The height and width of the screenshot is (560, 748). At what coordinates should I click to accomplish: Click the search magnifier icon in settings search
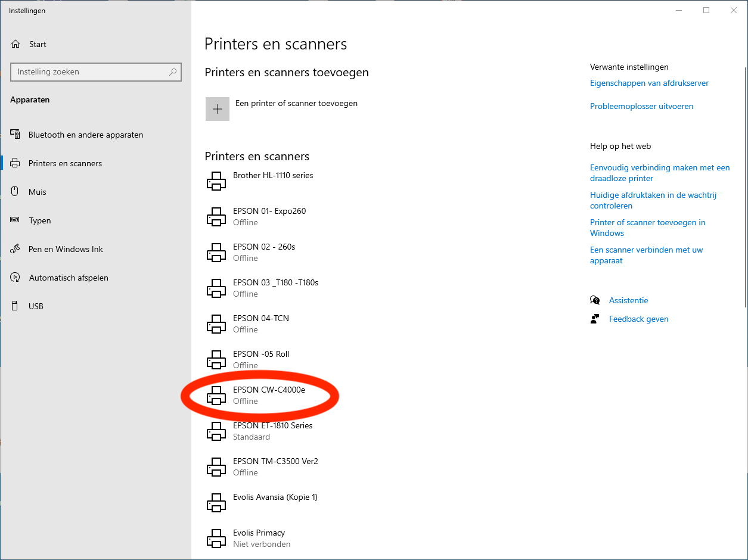(173, 72)
